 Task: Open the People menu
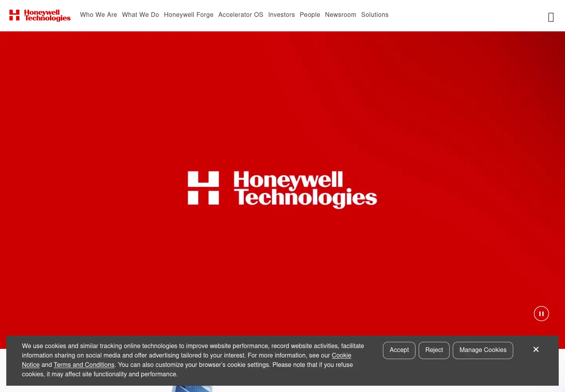[310, 15]
